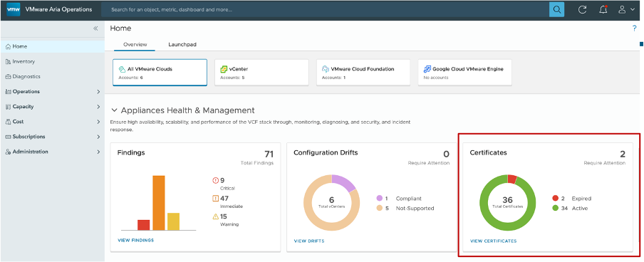Switch to the Launchpad tab
The width and height of the screenshot is (644, 262).
182,44
